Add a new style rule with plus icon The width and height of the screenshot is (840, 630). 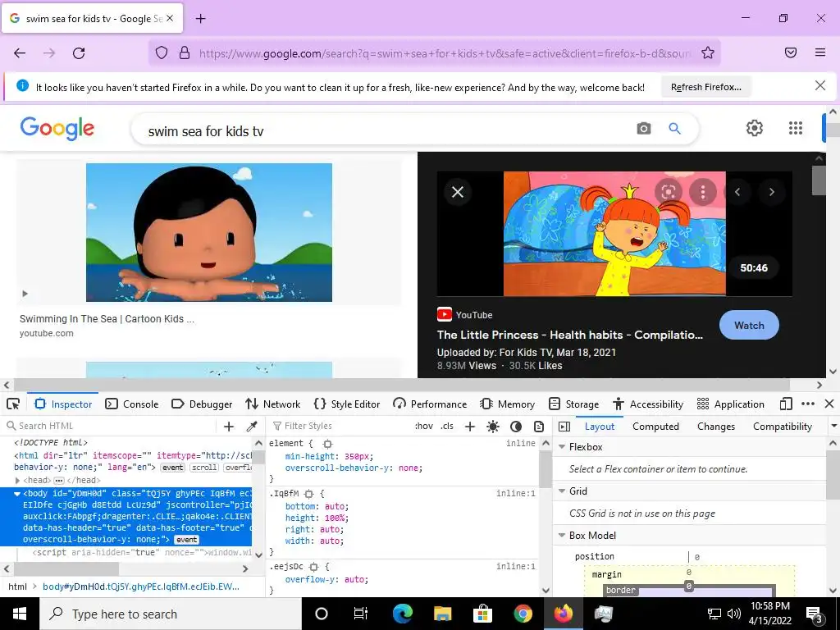click(x=470, y=427)
